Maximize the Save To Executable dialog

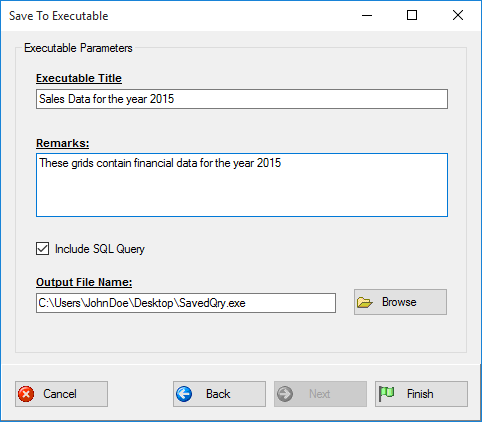tap(412, 15)
